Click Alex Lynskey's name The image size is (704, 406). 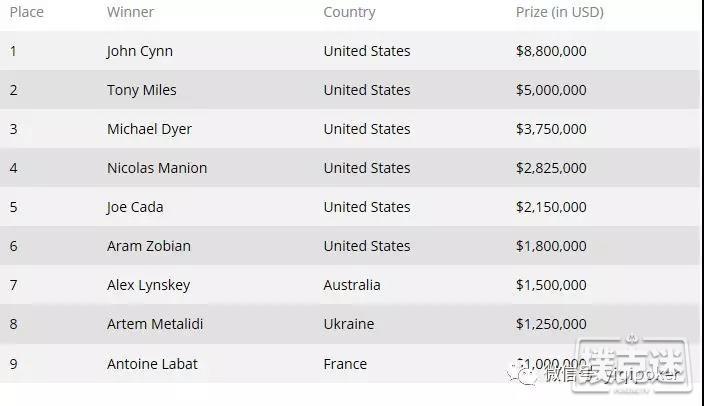(148, 285)
